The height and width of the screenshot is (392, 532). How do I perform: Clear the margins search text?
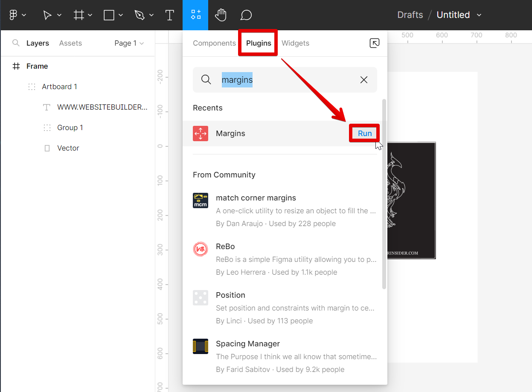point(363,80)
